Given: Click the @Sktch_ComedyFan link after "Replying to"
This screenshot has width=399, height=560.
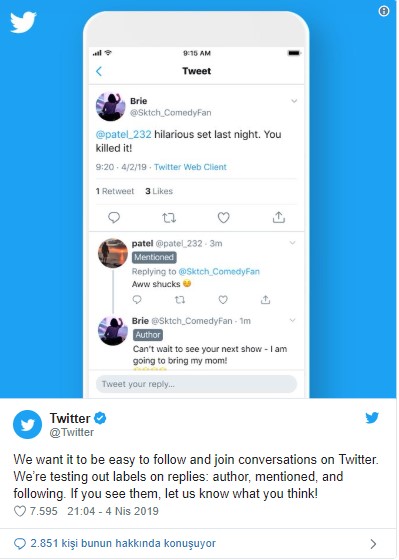Looking at the screenshot, I should (219, 272).
